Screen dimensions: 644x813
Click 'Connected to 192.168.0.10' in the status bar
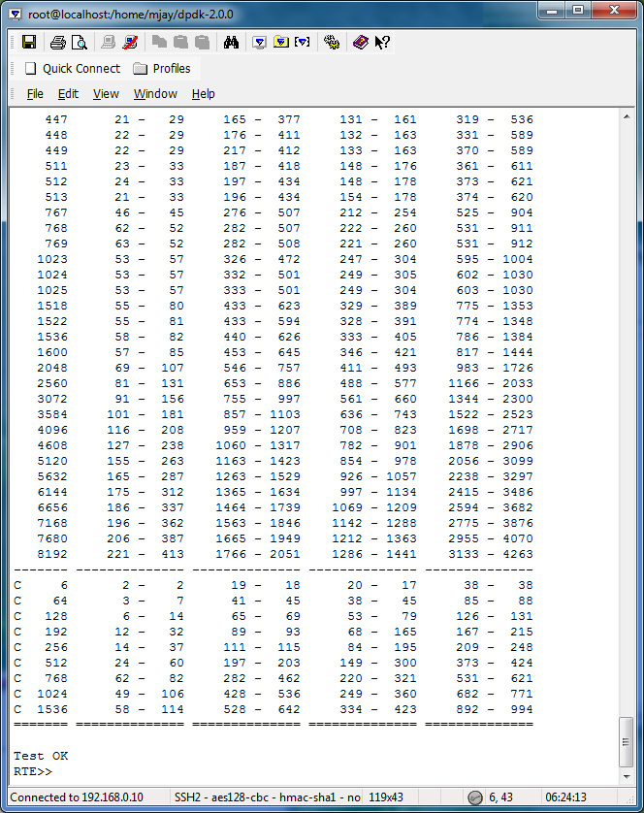77,797
